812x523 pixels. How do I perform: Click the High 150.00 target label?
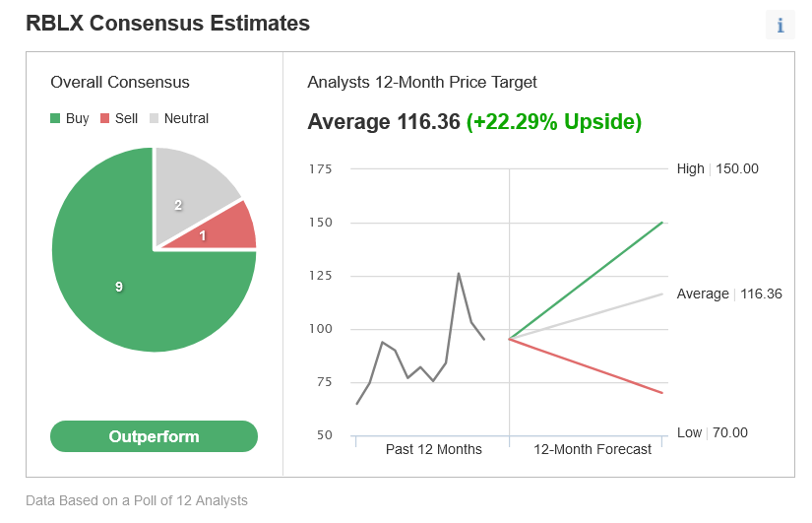(718, 168)
